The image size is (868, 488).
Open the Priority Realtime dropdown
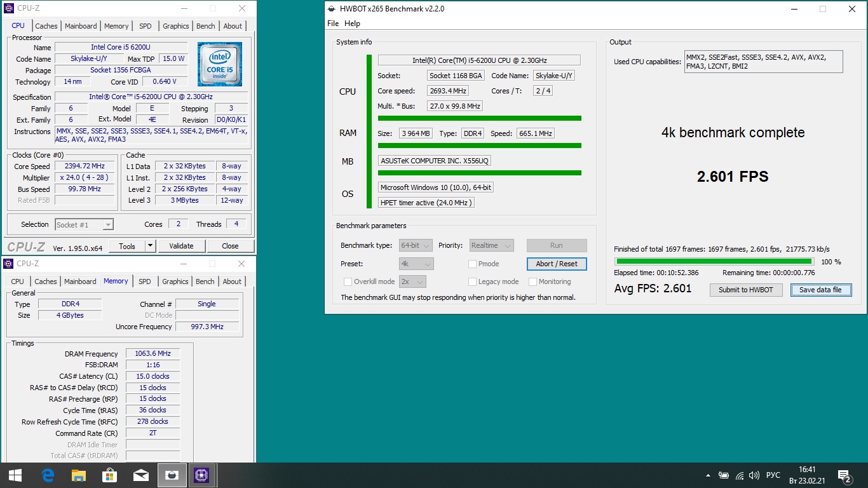492,245
